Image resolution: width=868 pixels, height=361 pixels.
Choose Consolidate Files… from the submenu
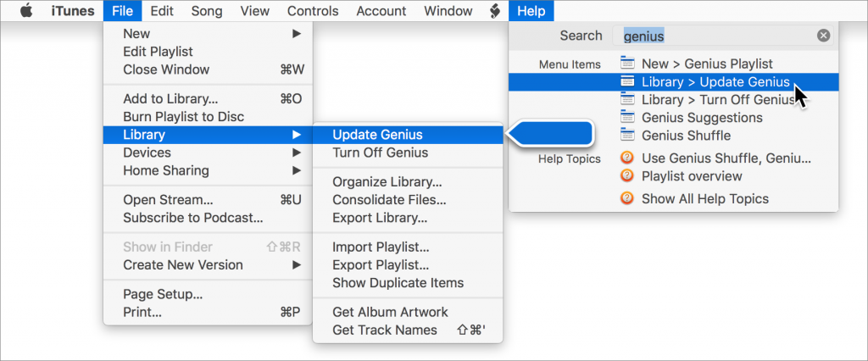pos(408,200)
